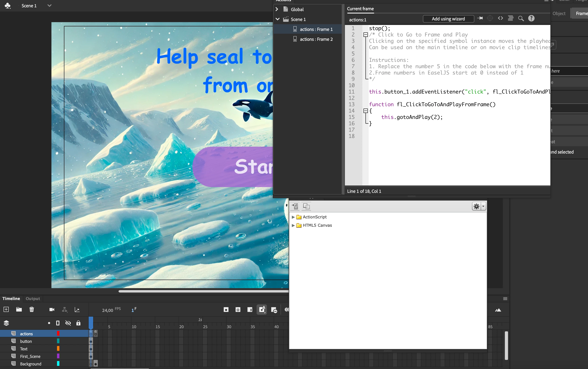Screen dimensions: 588x369
Task: Click the New Layer icon
Action: coord(6,310)
